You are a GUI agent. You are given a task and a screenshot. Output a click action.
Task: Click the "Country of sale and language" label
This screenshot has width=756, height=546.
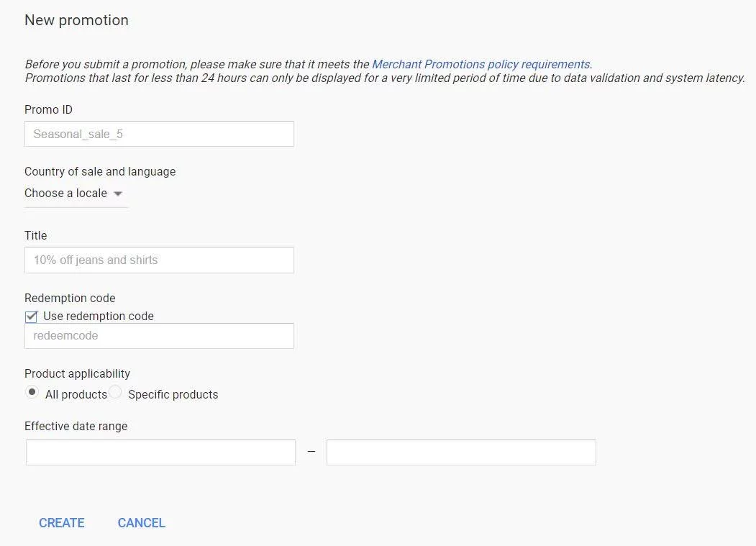[100, 172]
